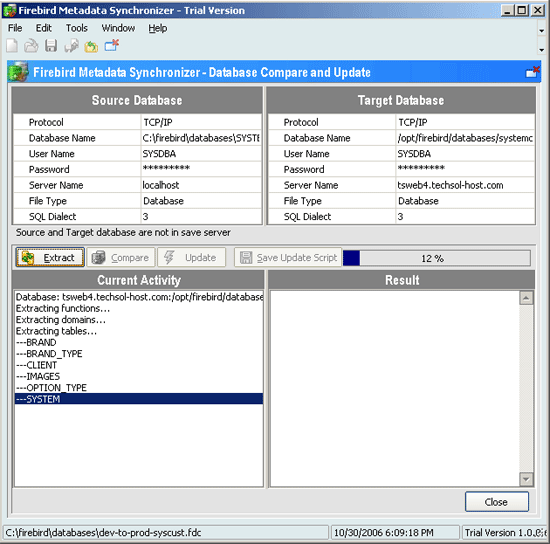Viewport: 550px width, 544px height.
Task: Expand the menu bar overflow arrow
Action: click(x=542, y=31)
